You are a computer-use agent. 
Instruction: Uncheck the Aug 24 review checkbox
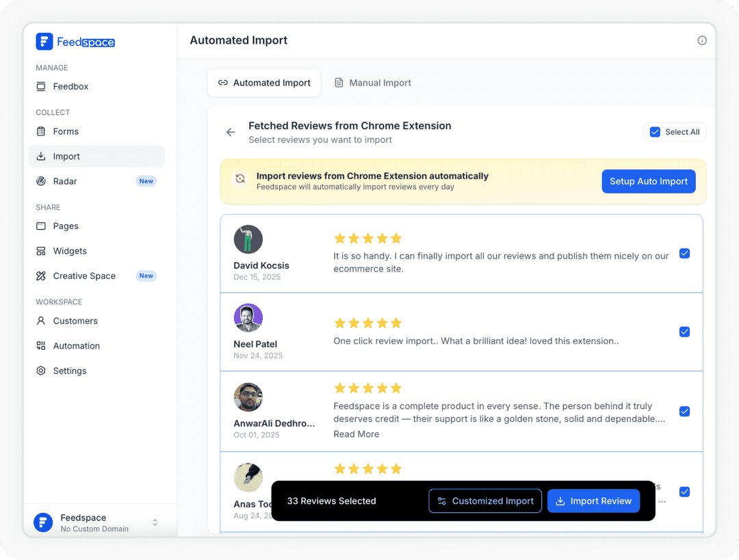click(x=684, y=492)
